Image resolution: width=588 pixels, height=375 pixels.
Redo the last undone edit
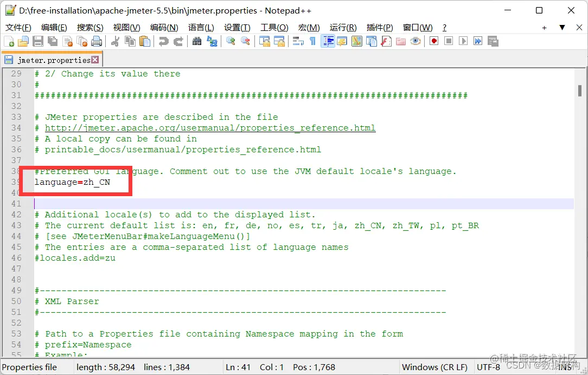(x=178, y=41)
